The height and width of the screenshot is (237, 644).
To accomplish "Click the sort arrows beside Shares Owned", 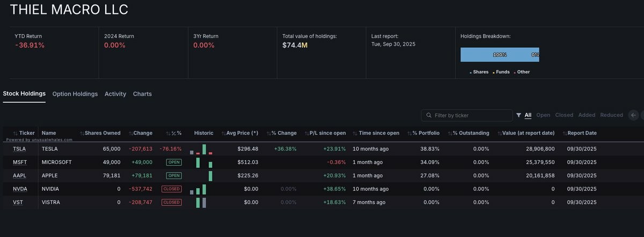I will pos(82,133).
